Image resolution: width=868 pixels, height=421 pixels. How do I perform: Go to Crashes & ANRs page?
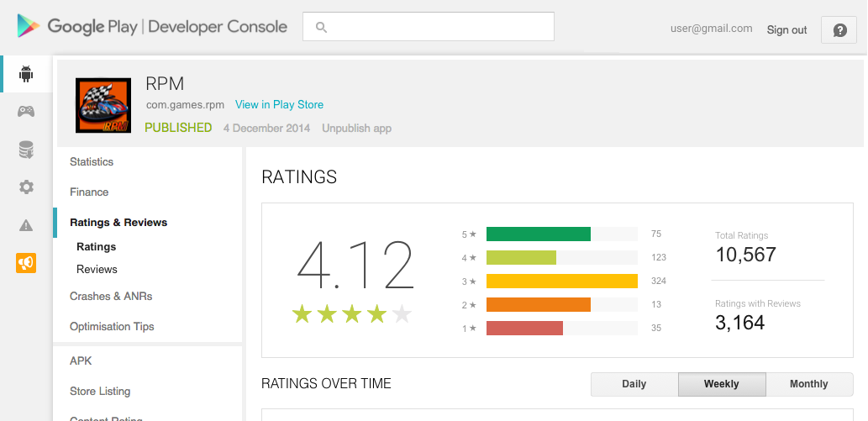(111, 297)
